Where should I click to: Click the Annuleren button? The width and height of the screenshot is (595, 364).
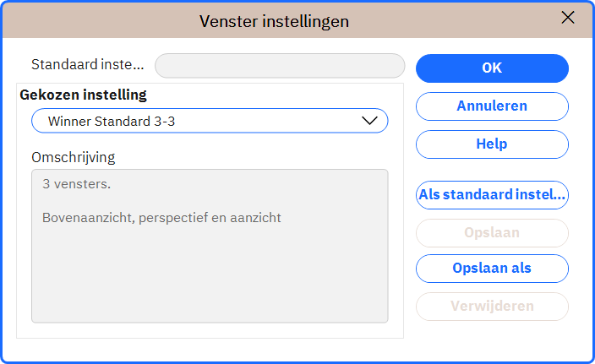492,106
